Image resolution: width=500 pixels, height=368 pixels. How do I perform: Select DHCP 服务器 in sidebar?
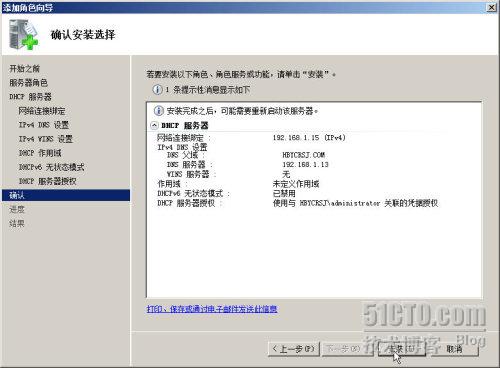click(31, 97)
